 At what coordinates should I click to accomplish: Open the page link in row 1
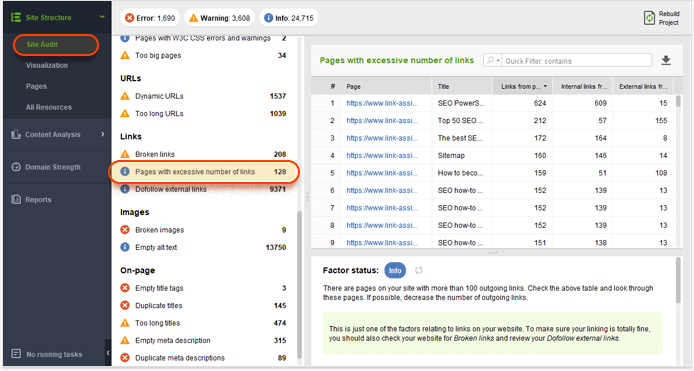coord(382,103)
